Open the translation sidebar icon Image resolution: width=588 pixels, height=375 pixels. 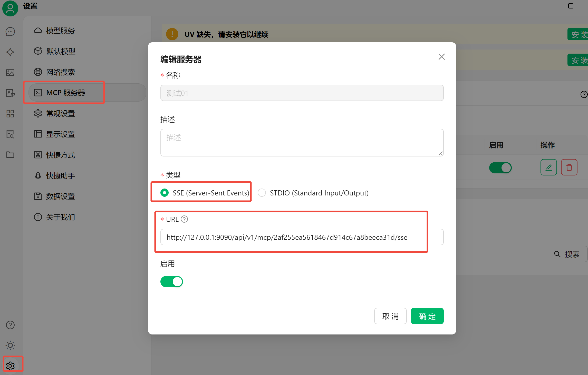[x=10, y=93]
